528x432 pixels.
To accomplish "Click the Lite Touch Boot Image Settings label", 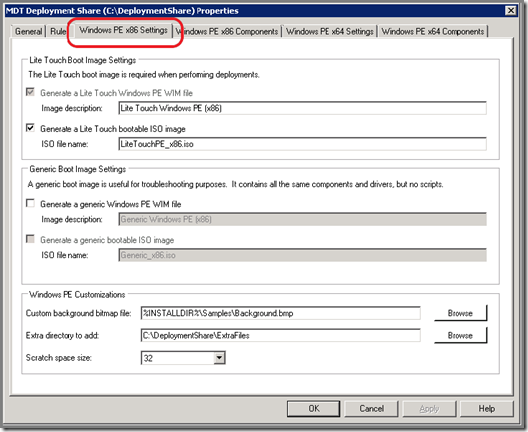I will click(x=82, y=60).
